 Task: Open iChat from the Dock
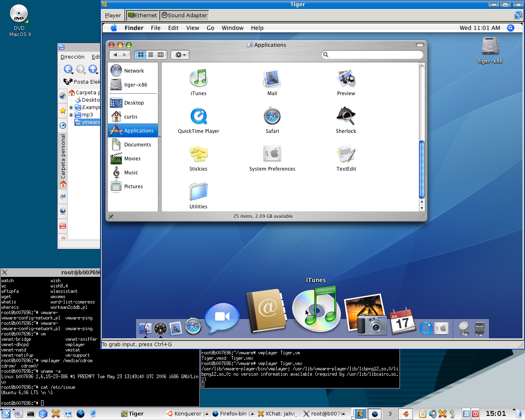coord(222,317)
